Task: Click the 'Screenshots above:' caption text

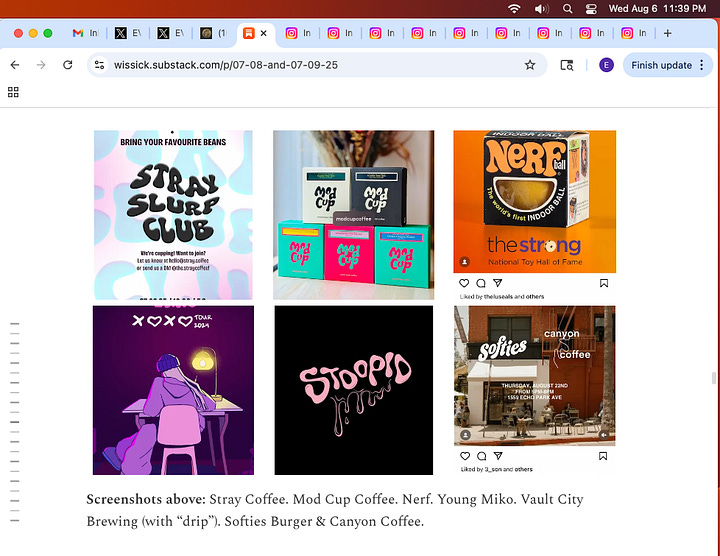Action: pos(146,499)
